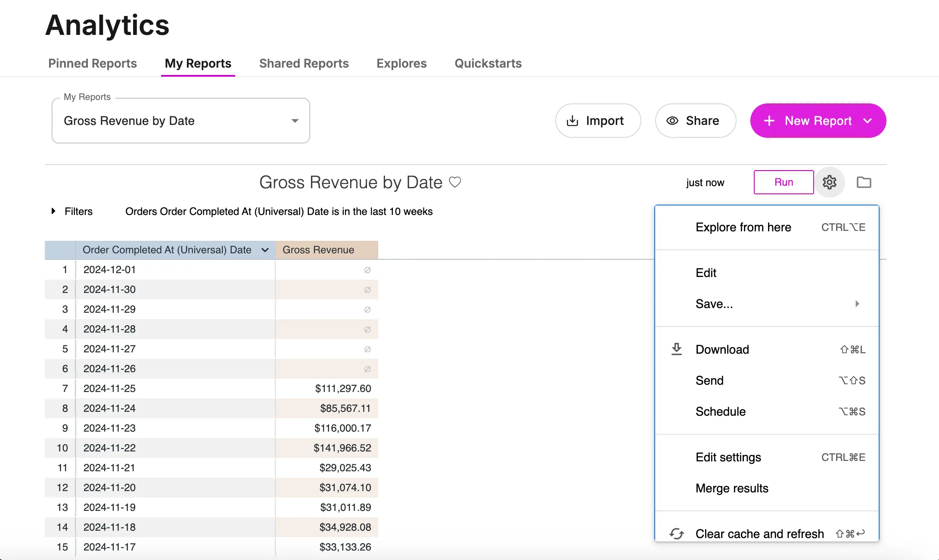The image size is (939, 560).
Task: Choose Explore from here menu item
Action: (767, 227)
